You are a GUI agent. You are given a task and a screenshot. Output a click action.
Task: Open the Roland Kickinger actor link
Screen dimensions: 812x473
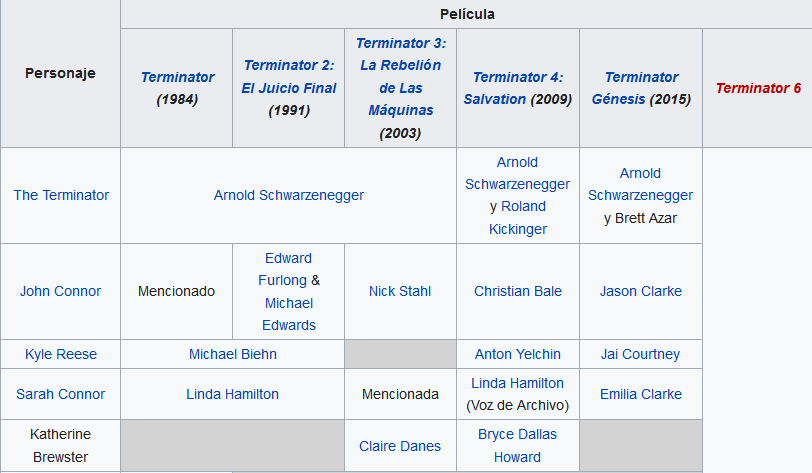(518, 218)
